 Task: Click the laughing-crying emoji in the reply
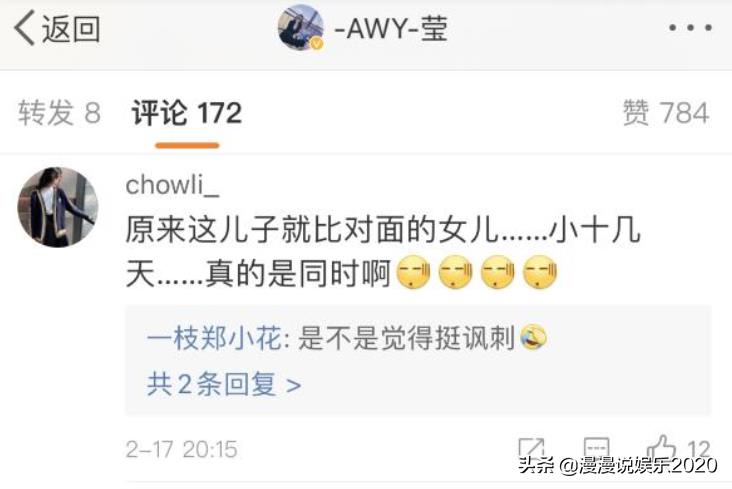point(533,337)
